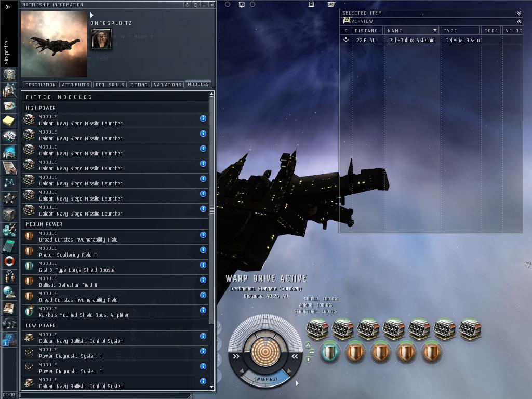This screenshot has height=399, width=532.
Task: Click the white triangle at the HUD's lower right
Action: [x=297, y=383]
